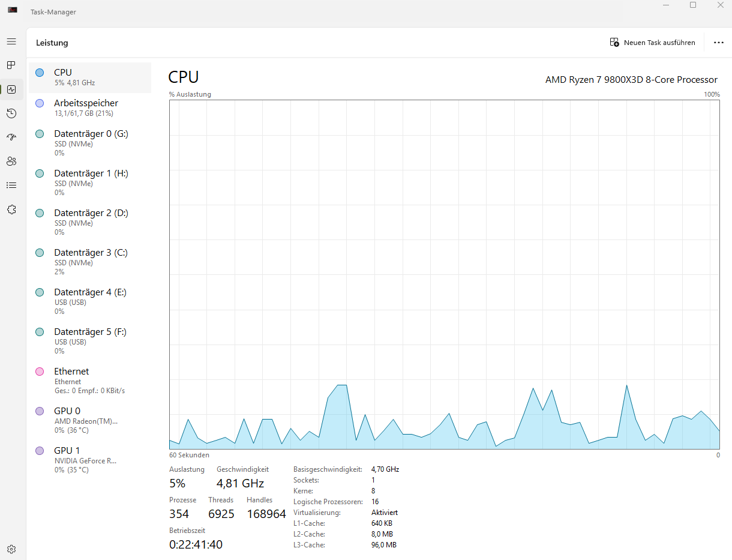The width and height of the screenshot is (732, 560).
Task: Click the Virtualisierung value 'Aktiviert'
Action: [x=385, y=513]
